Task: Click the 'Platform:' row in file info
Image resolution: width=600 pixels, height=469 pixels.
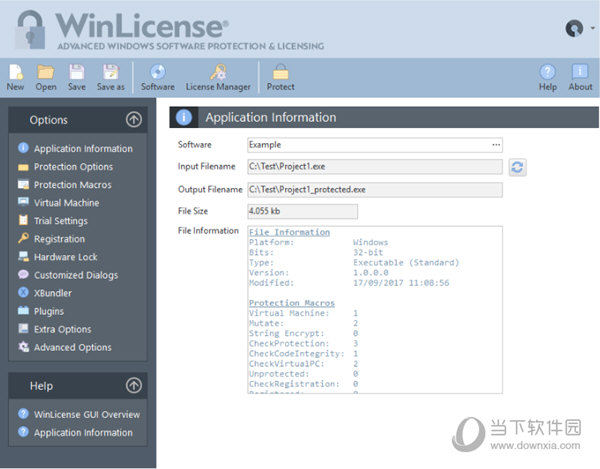Action: pos(318,242)
